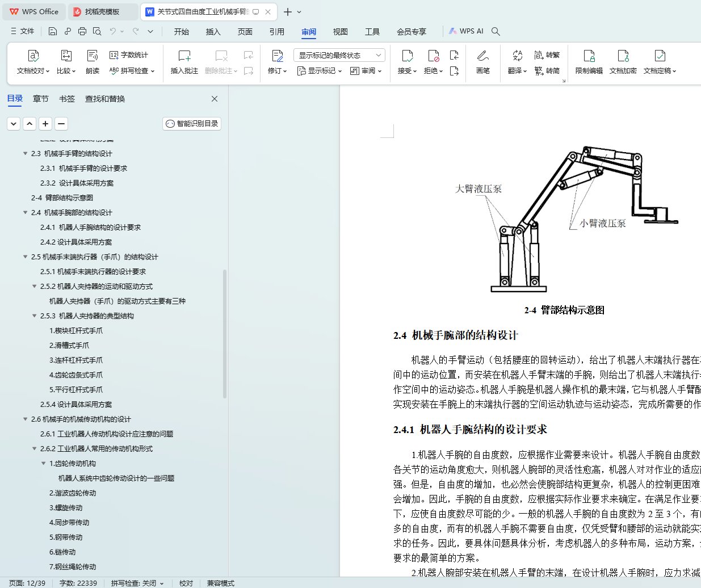This screenshot has height=588, width=701.
Task: Switch to the 书签 navigation tab
Action: tap(67, 99)
